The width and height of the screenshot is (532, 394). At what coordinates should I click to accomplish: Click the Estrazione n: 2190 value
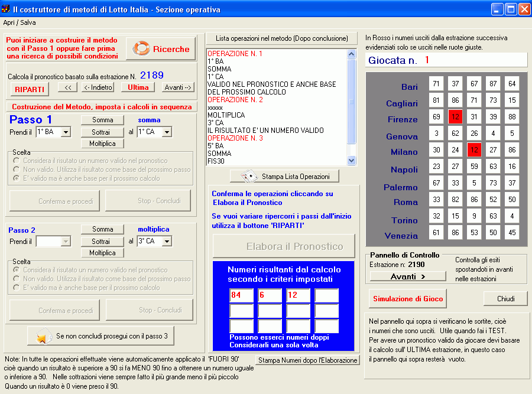[x=416, y=265]
